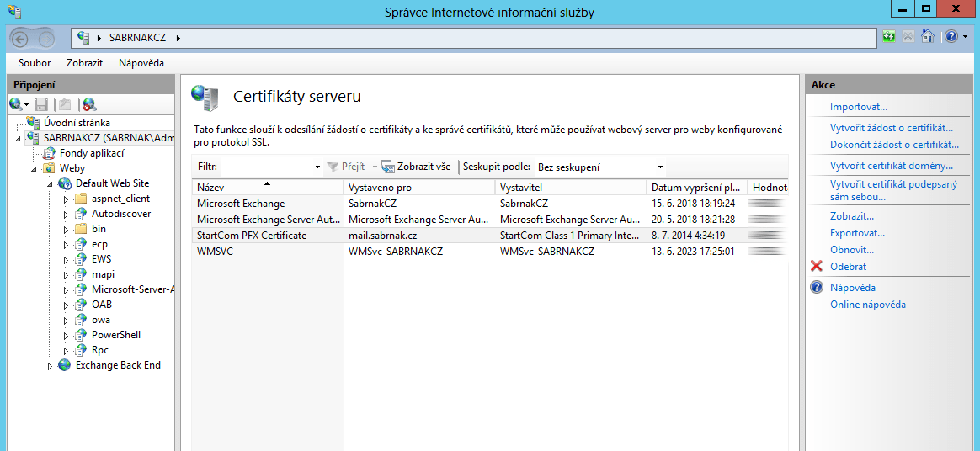Screen dimensions: 980x451
Task: Click the remove connection icon in Připojení toolbar
Action: (x=88, y=104)
